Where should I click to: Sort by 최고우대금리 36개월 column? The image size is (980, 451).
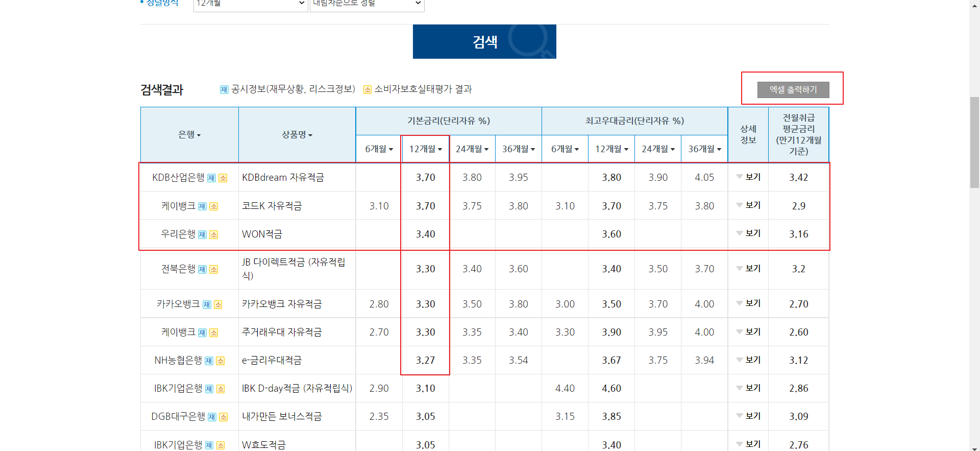pos(704,149)
